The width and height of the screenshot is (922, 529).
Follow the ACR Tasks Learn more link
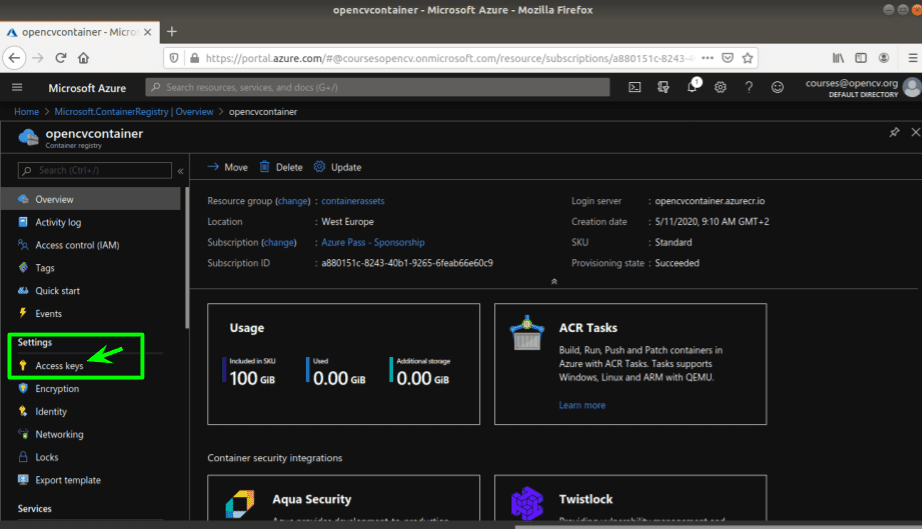[582, 405]
